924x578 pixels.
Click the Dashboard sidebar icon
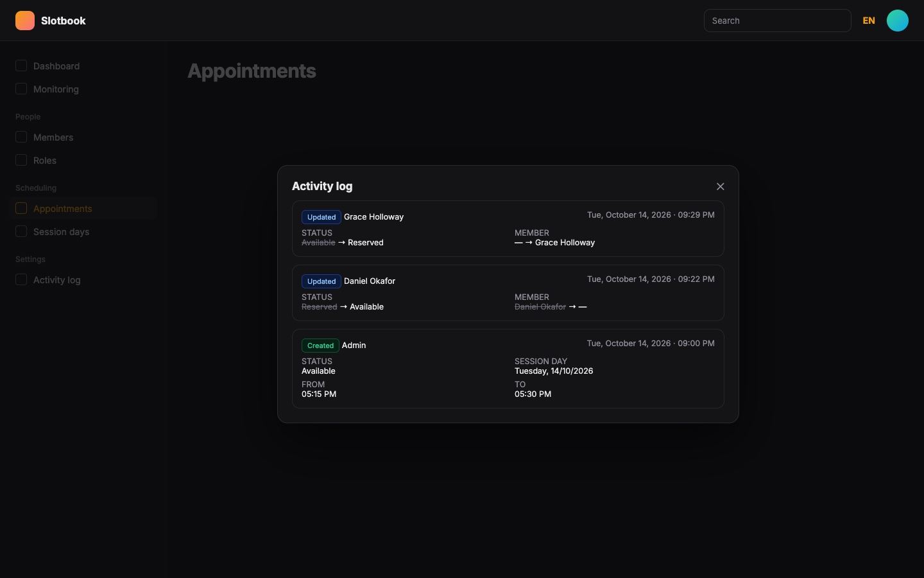21,66
